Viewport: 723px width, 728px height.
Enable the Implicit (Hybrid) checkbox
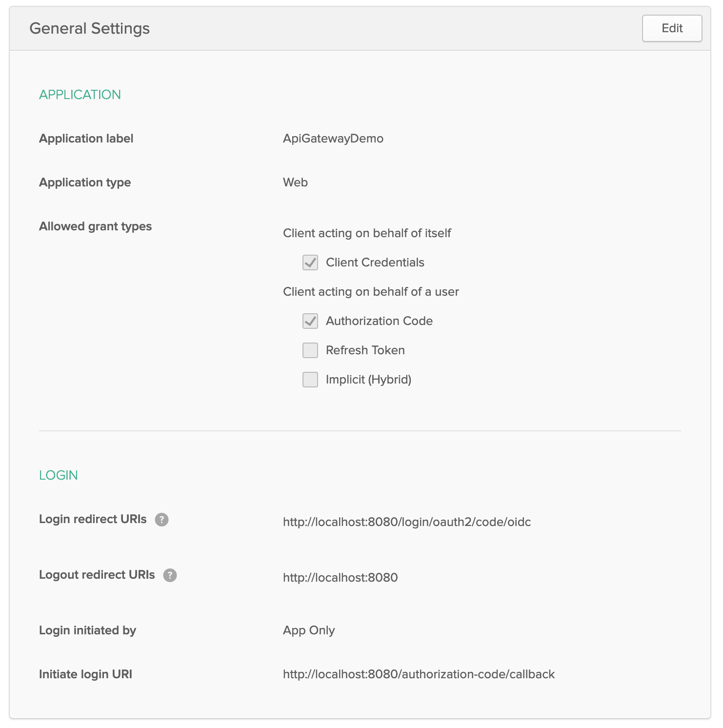310,380
